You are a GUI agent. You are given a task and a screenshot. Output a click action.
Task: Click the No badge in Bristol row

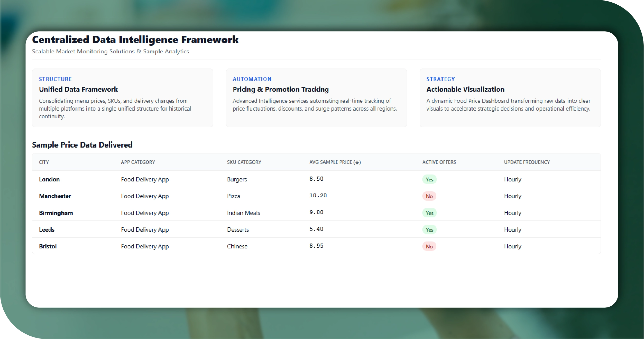[x=429, y=246]
